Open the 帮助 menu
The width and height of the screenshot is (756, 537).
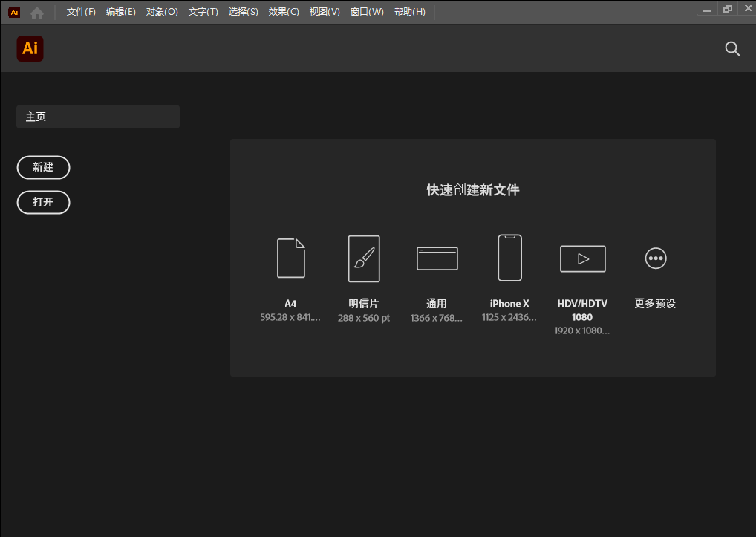coord(409,11)
